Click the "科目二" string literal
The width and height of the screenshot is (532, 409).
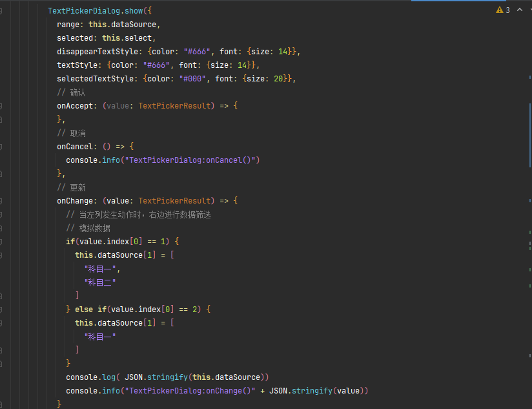coord(99,282)
